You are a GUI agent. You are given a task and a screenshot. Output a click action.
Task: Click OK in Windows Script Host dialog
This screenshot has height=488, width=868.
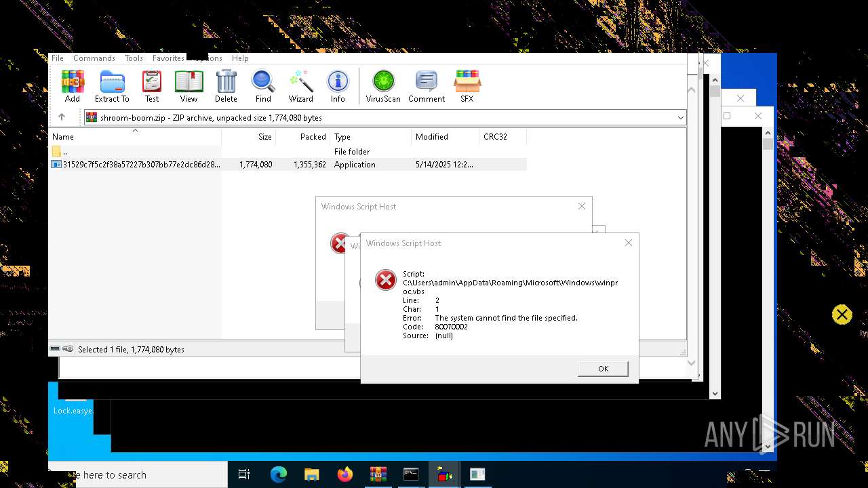point(603,369)
